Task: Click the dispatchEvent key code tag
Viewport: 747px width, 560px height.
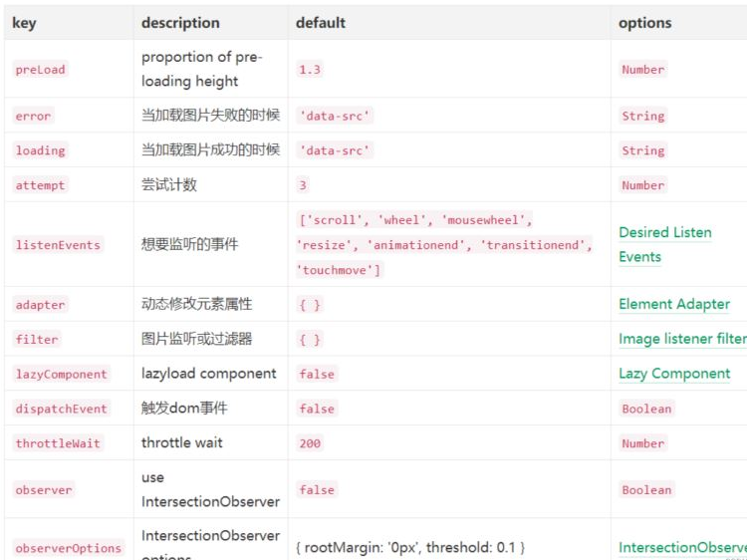Action: coord(61,409)
